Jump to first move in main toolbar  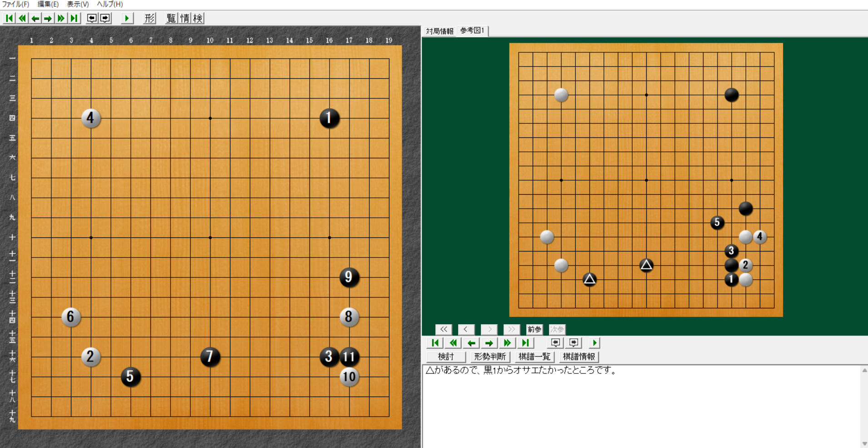tap(9, 18)
